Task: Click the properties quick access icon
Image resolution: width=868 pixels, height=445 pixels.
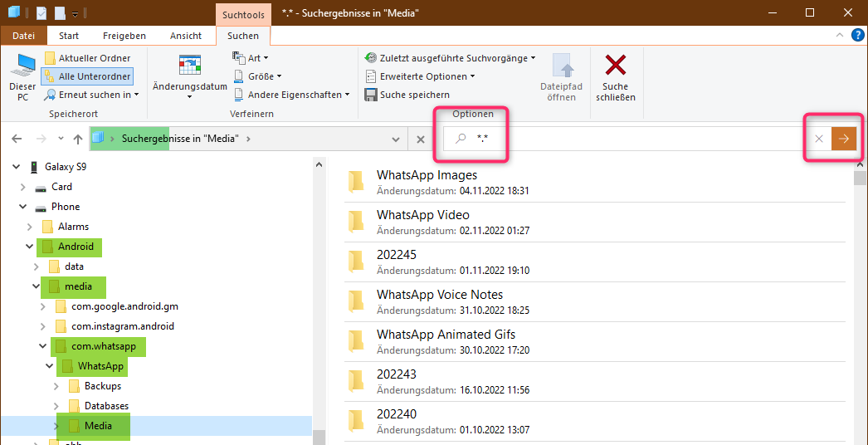Action: tap(42, 12)
